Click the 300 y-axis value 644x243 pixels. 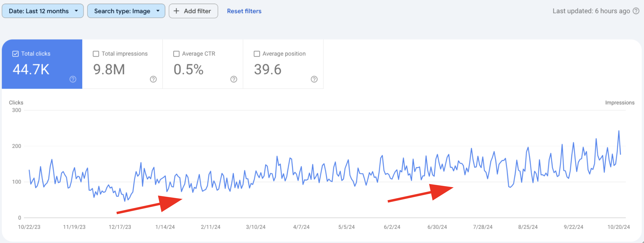pyautogui.click(x=16, y=110)
